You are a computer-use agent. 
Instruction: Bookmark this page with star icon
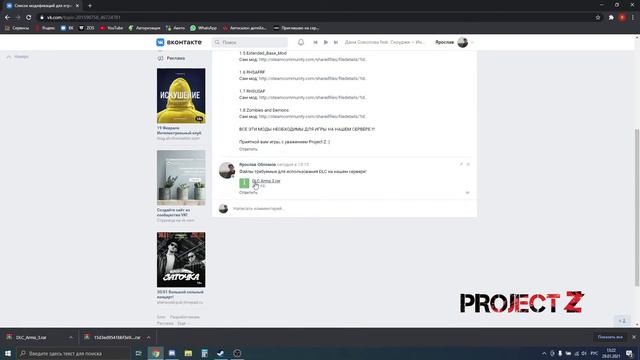tap(598, 18)
